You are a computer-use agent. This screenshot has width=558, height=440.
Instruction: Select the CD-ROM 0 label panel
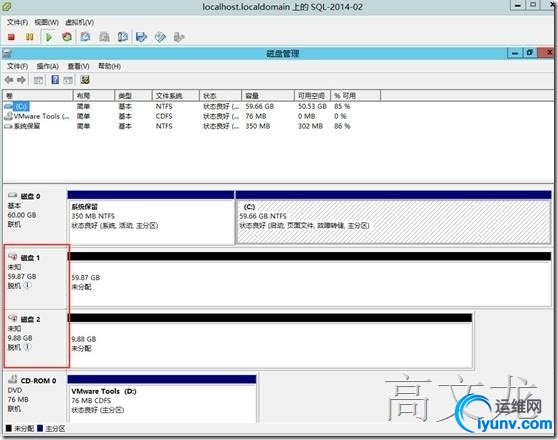35,397
